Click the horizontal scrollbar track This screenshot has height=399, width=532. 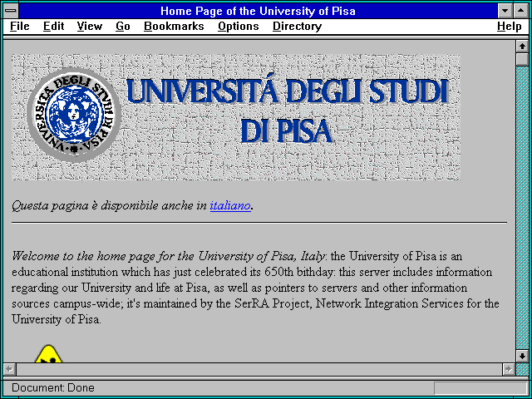coord(259,369)
